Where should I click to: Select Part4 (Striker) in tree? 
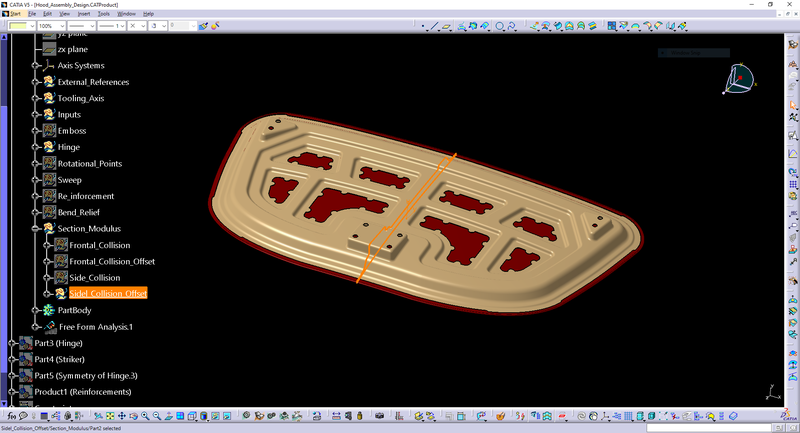pos(59,359)
